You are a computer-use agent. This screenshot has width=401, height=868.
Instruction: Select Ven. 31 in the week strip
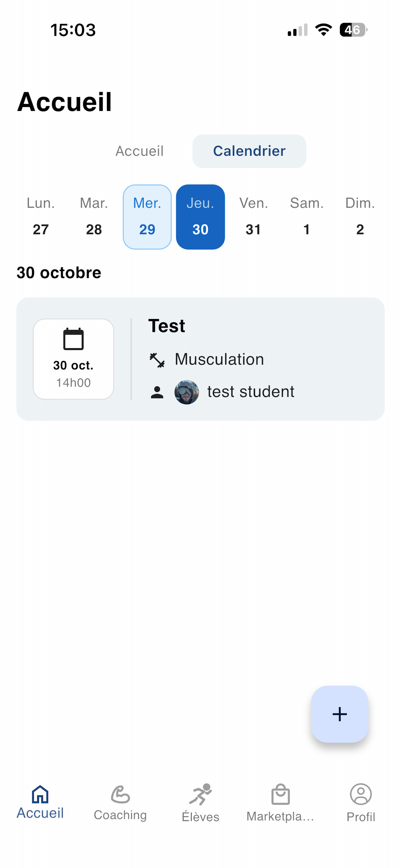point(253,217)
